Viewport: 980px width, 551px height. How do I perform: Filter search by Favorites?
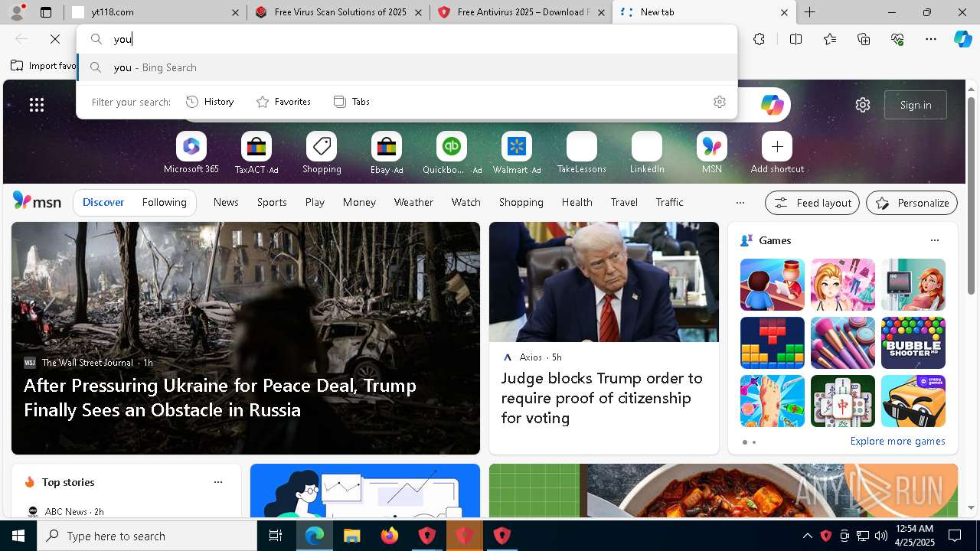pos(283,102)
